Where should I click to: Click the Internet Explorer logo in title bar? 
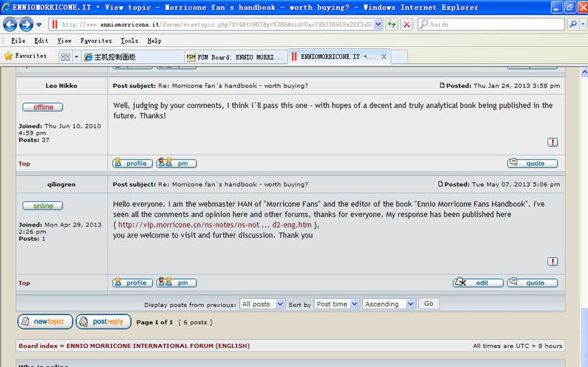[x=6, y=7]
